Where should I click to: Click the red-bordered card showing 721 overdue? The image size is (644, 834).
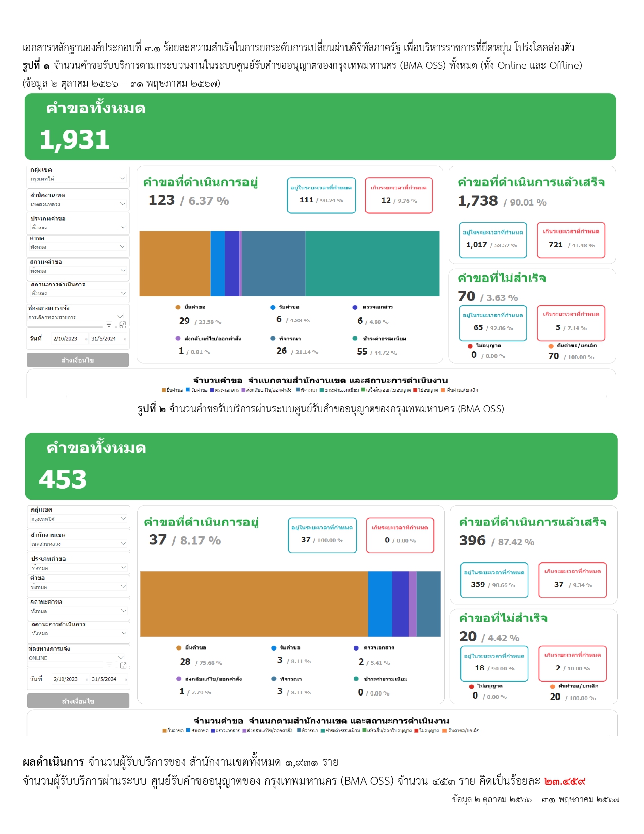(571, 240)
